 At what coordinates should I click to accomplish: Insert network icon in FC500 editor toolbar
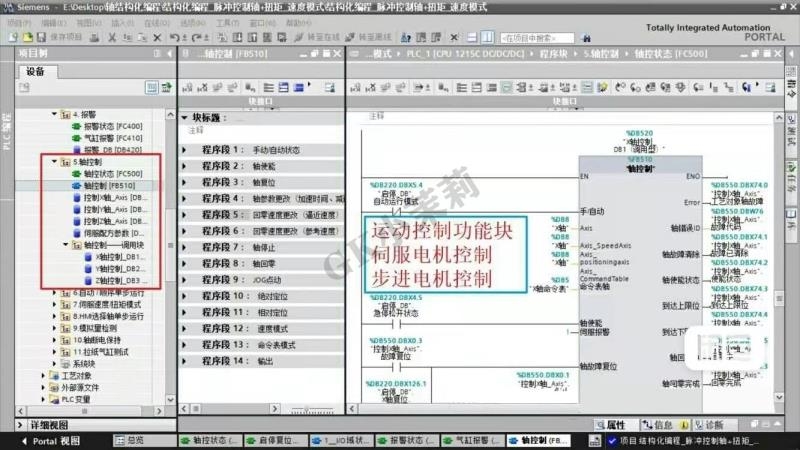355,88
